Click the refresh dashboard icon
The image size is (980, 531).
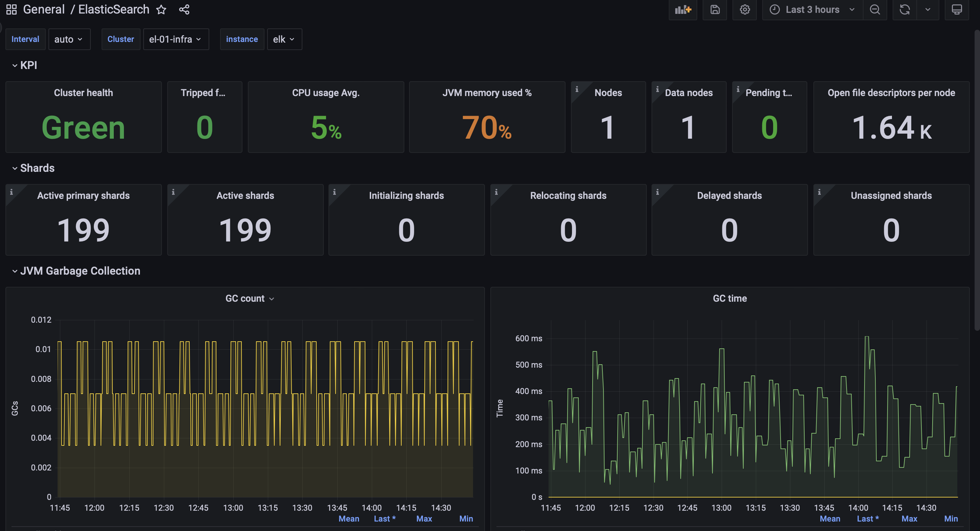pyautogui.click(x=904, y=9)
